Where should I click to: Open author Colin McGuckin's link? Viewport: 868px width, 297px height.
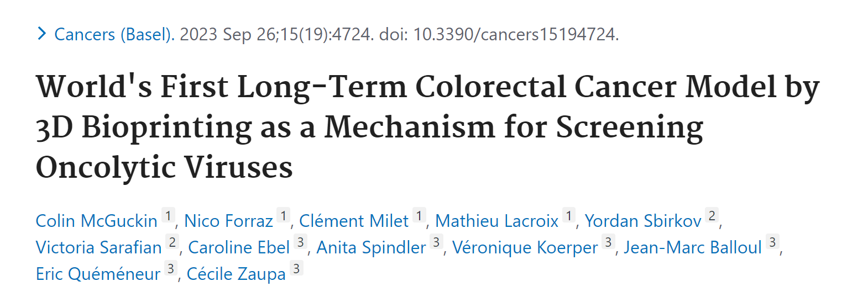tap(96, 221)
